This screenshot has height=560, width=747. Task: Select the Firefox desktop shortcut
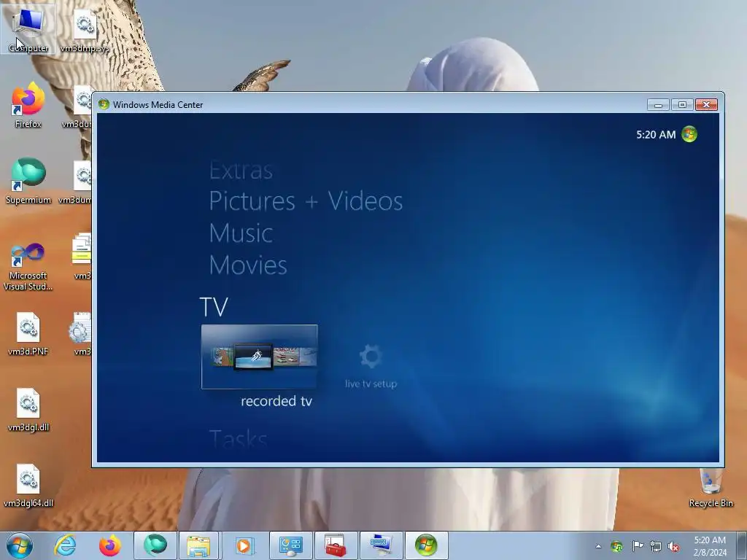[28, 105]
